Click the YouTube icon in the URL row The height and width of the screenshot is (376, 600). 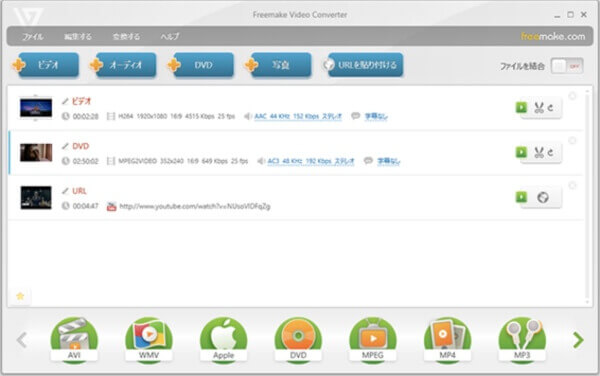coord(111,207)
